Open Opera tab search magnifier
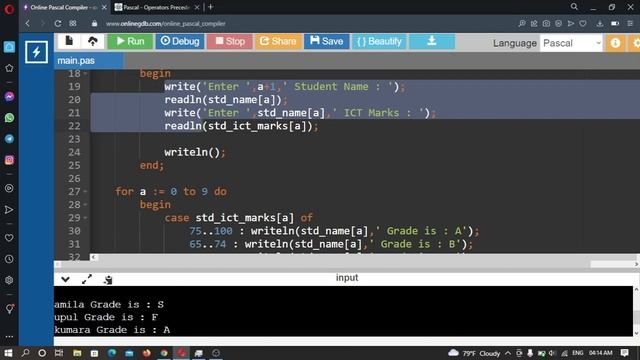 click(574, 7)
